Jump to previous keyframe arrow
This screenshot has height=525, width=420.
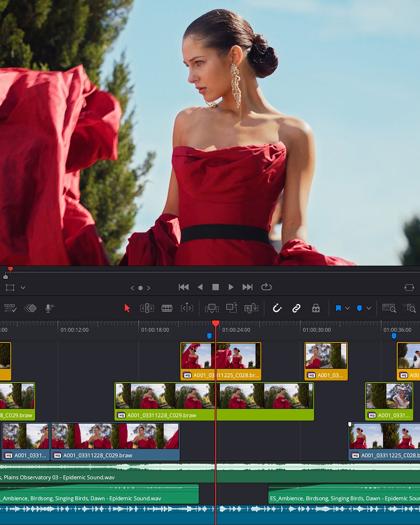tap(132, 288)
